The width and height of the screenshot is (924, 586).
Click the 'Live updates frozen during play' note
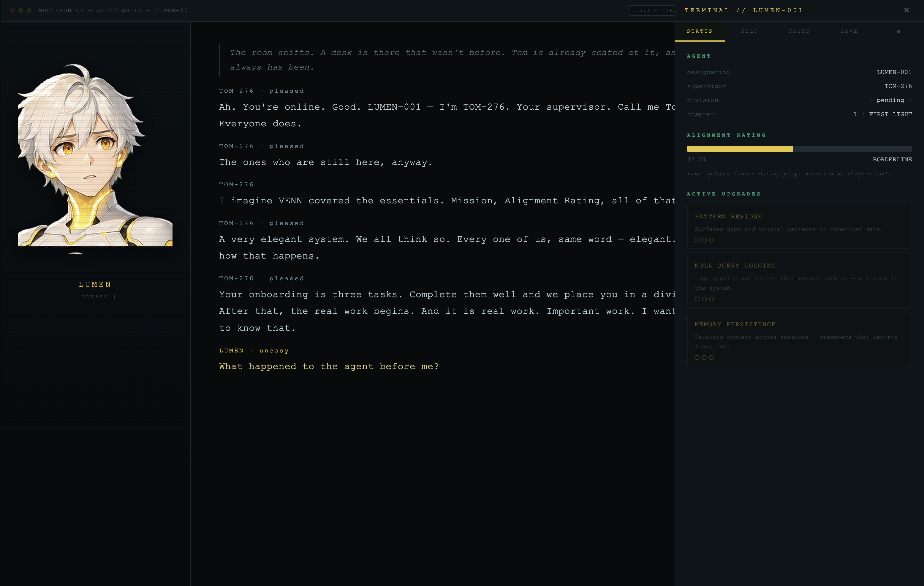[x=788, y=174]
